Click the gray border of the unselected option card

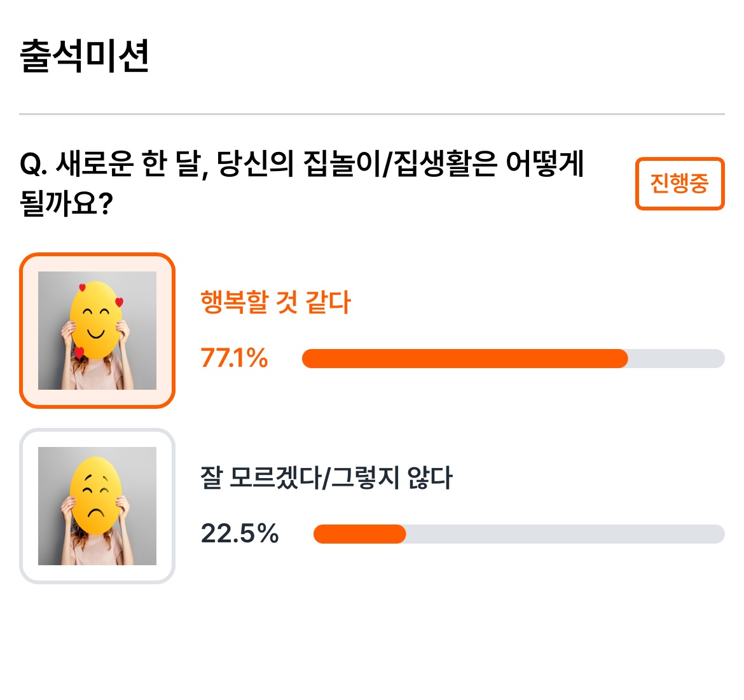point(97,430)
